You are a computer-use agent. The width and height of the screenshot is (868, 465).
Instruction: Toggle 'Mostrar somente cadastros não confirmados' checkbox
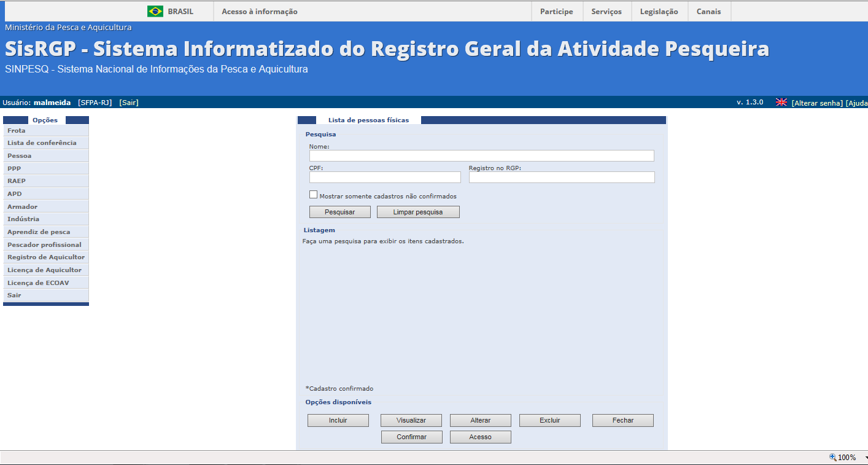(314, 195)
